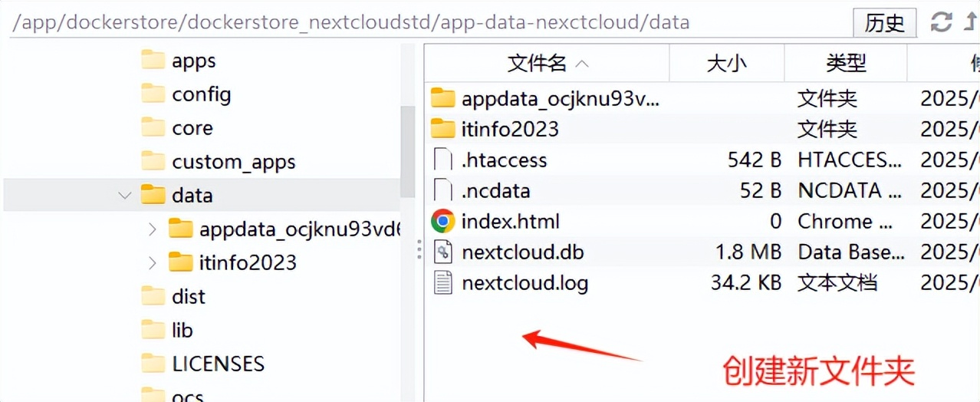
Task: Select the core folder icon in tree
Action: tap(153, 127)
